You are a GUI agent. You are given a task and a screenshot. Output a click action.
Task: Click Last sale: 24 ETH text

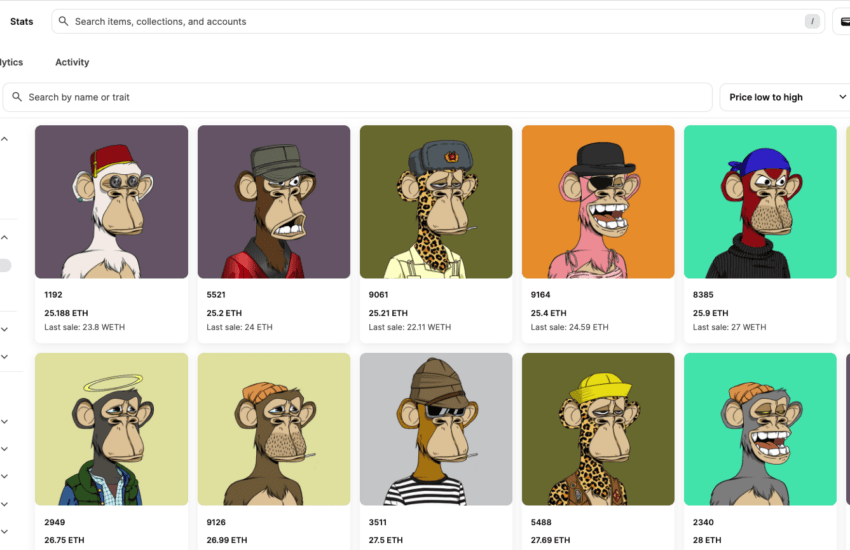click(x=240, y=327)
